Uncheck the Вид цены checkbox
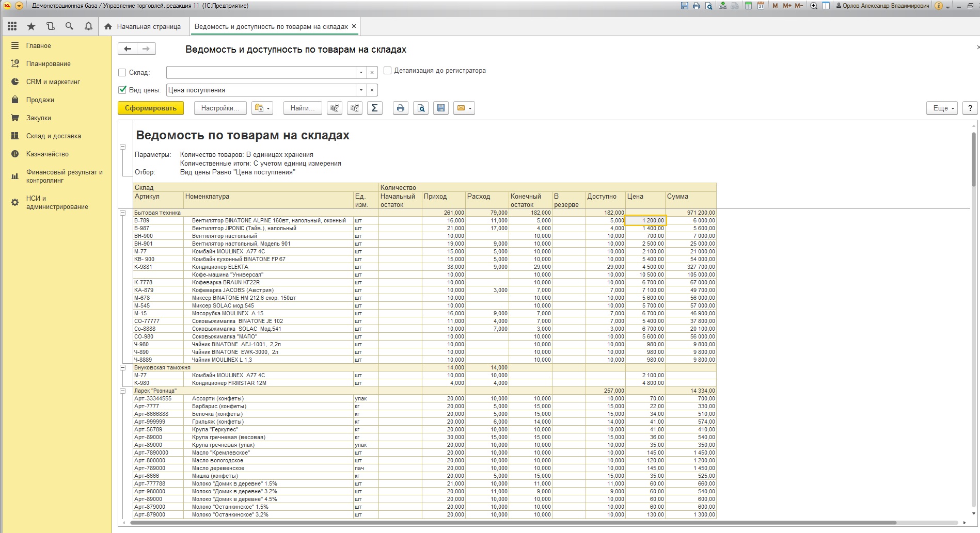Screen dimensions: 980x533 pyautogui.click(x=122, y=90)
